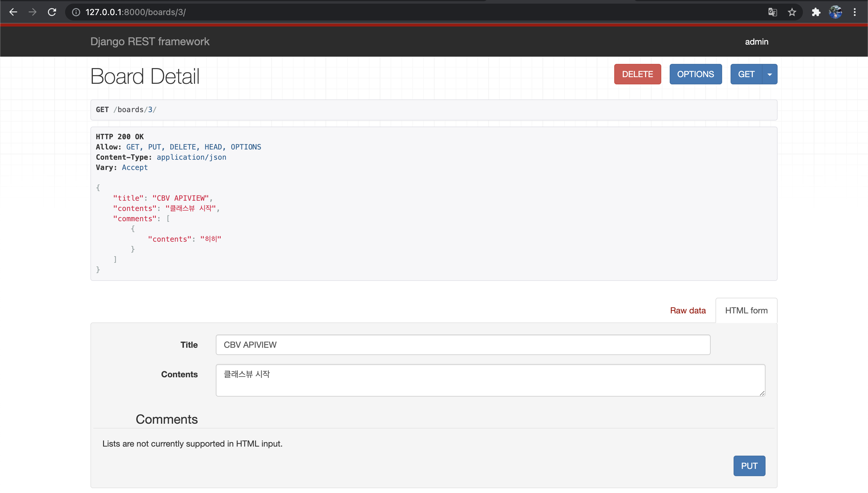Open the admin user menu
Screen dimensions: 868x493
[x=756, y=42]
